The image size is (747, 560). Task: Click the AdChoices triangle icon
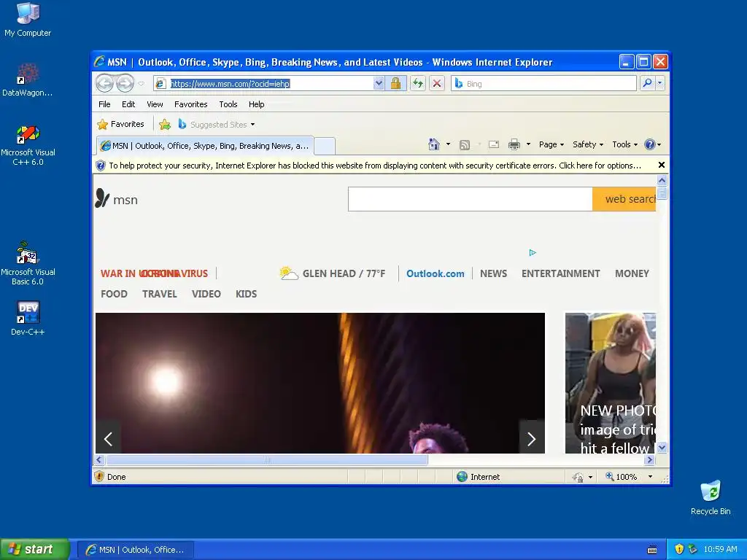[x=533, y=252]
